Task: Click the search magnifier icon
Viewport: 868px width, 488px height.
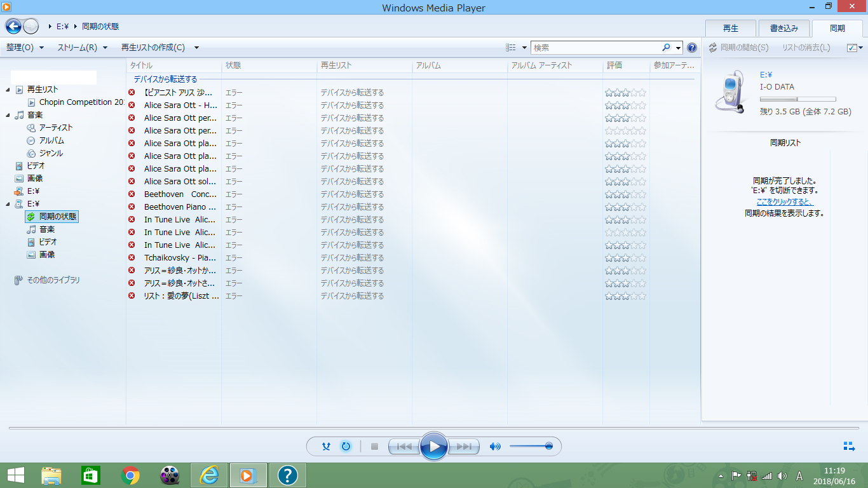Action: point(666,48)
